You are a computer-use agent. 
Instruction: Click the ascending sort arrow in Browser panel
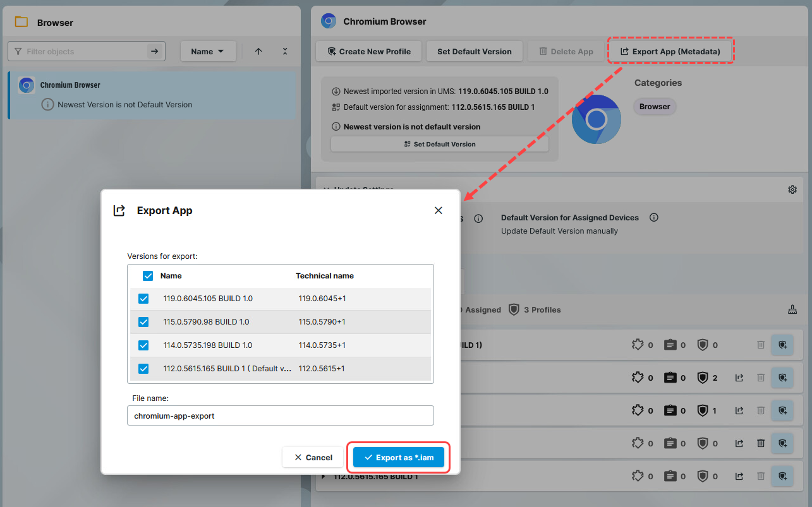pos(258,51)
